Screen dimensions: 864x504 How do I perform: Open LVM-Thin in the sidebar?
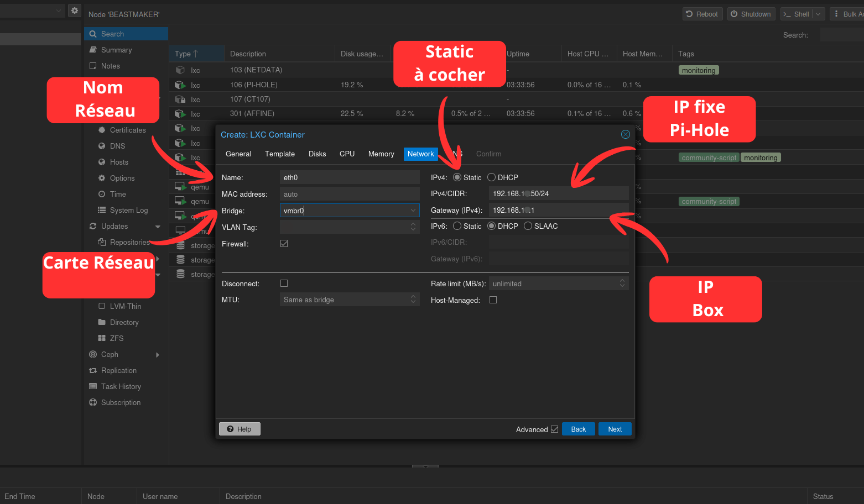126,306
